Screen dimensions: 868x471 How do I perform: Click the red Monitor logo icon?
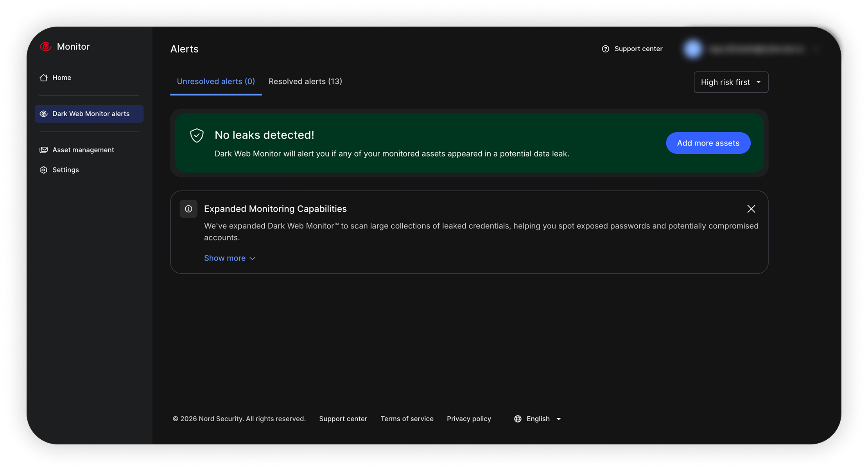(46, 47)
